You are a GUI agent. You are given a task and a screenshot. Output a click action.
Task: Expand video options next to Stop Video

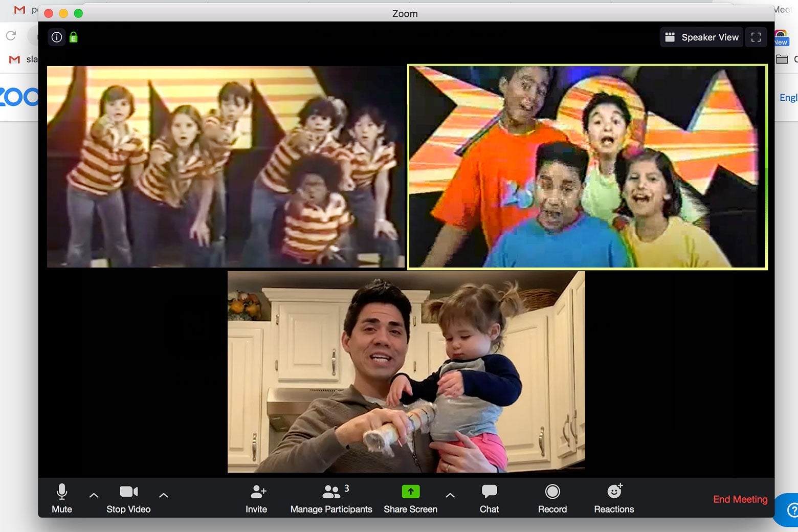point(164,495)
